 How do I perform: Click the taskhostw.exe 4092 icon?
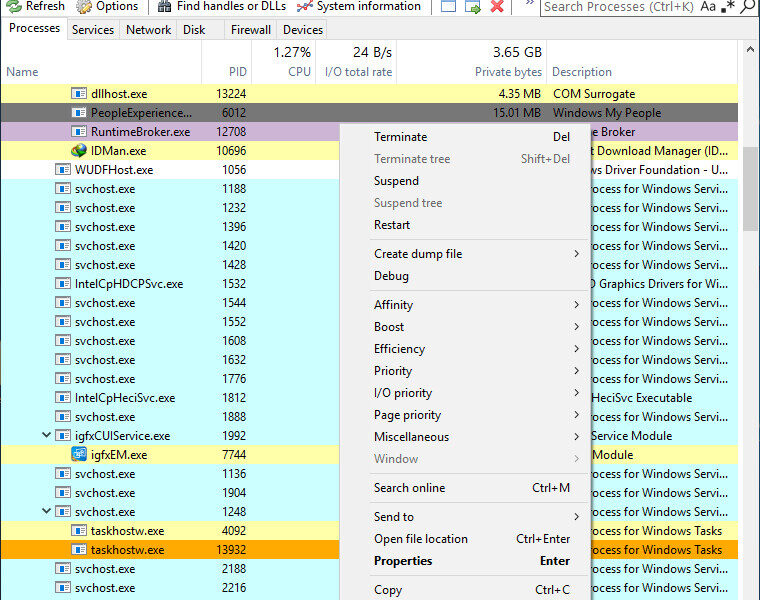pos(79,530)
